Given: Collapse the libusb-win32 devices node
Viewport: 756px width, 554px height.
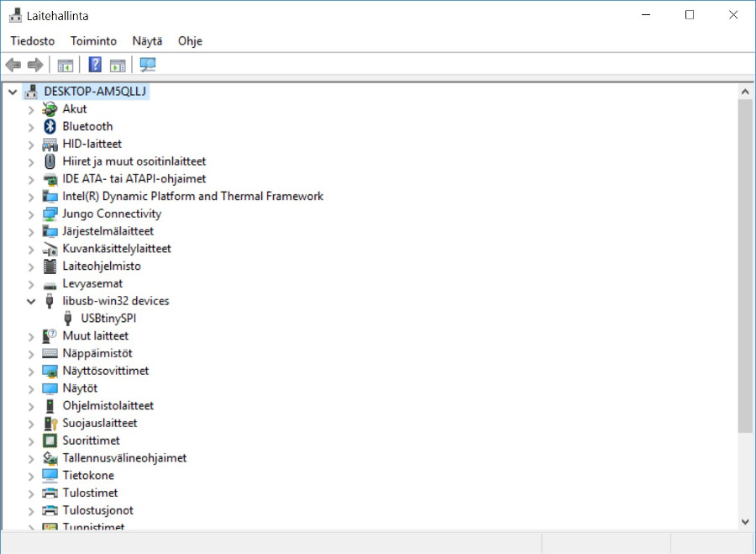Looking at the screenshot, I should point(31,300).
